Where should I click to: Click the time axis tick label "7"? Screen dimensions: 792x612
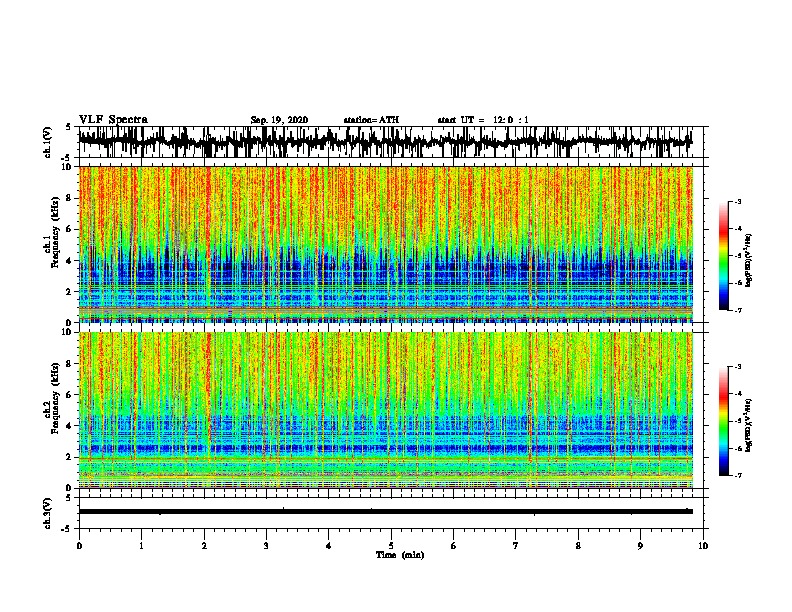click(x=516, y=546)
